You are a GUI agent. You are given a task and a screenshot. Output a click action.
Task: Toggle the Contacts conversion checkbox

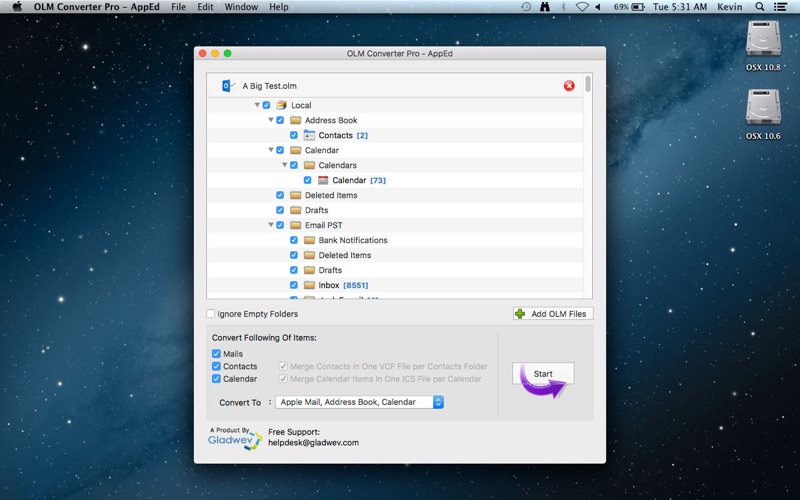tap(216, 366)
